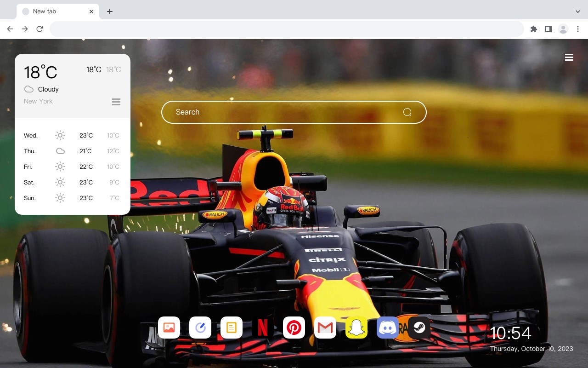Click the 10:54 clock display
Screen dimensions: 588x368
tap(510, 333)
